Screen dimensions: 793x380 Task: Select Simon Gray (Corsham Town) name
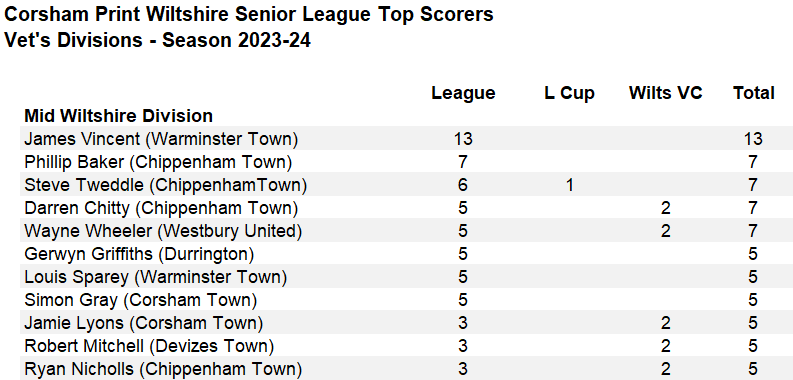pyautogui.click(x=141, y=301)
